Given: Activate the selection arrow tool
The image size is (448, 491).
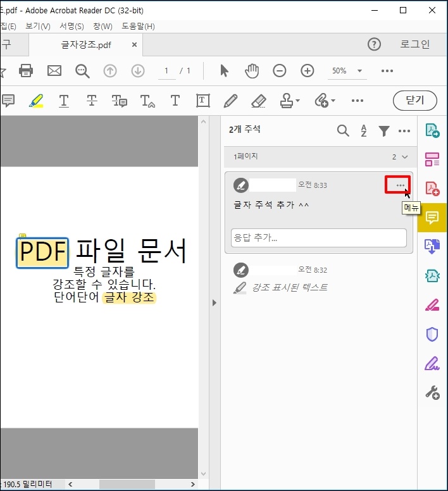Looking at the screenshot, I should [224, 71].
